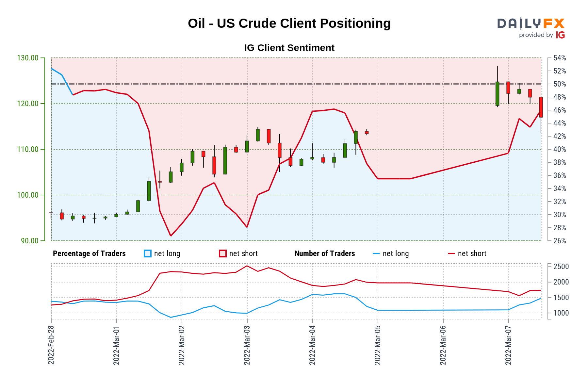Click the 2500 traders axis label
588x392 pixels.
pos(561,267)
